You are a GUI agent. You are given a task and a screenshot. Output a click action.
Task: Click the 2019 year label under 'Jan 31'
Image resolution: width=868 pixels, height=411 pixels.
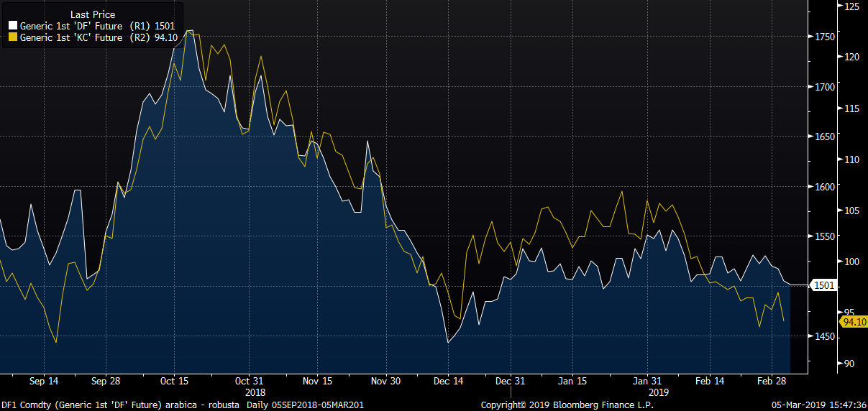[659, 393]
